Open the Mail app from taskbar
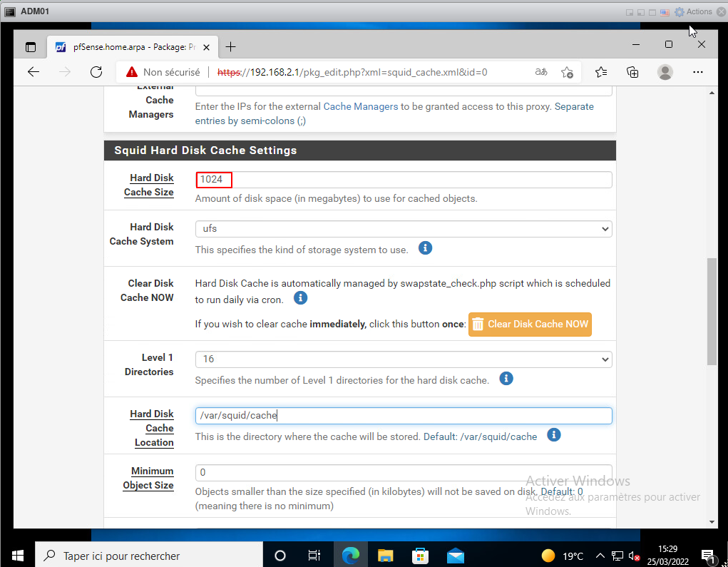 (456, 556)
